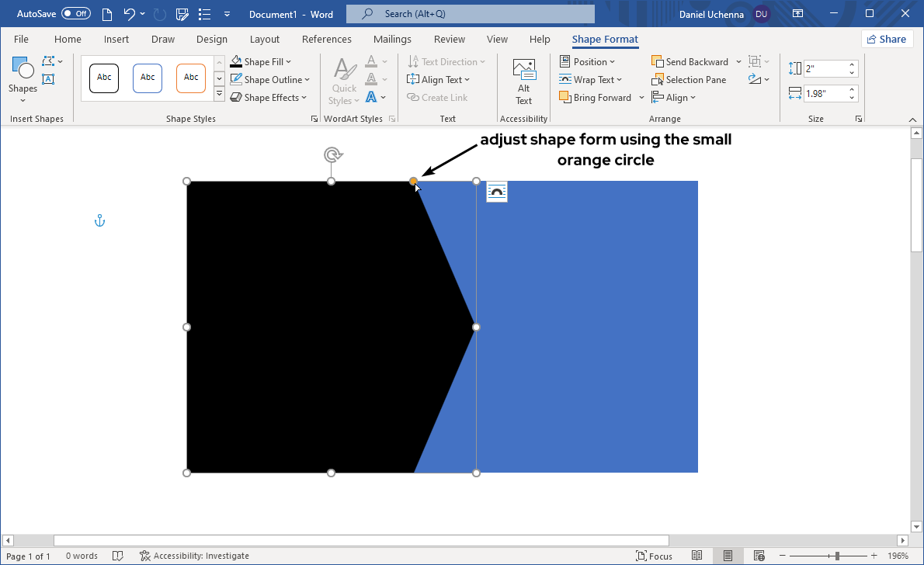This screenshot has width=924, height=565.
Task: Expand the Shape Styles gallery More arrow
Action: [219, 95]
